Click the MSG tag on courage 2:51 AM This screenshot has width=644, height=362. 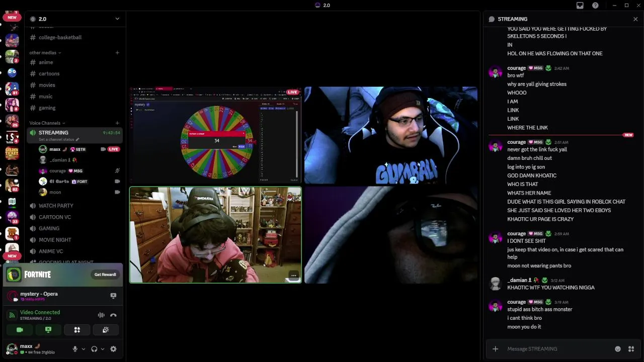536,142
